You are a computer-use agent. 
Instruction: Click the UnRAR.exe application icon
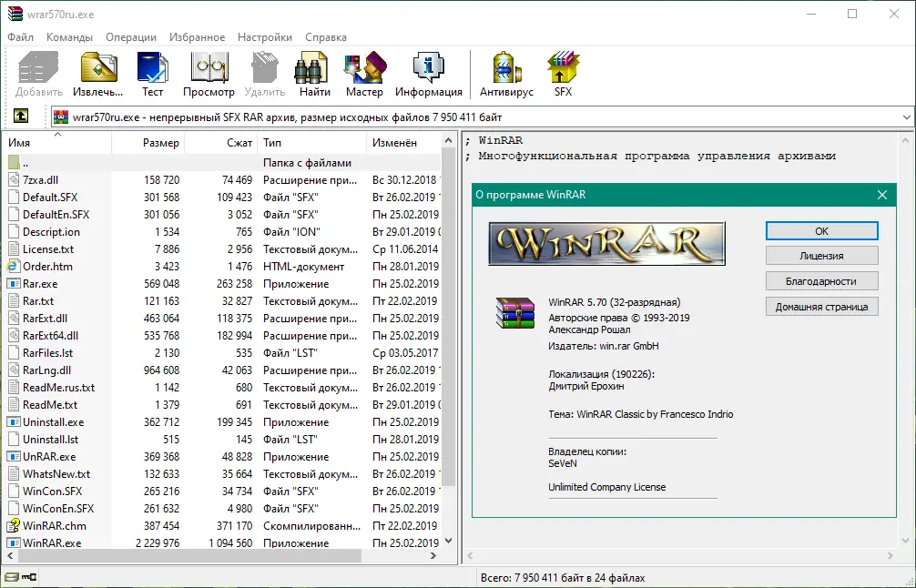pyautogui.click(x=14, y=457)
